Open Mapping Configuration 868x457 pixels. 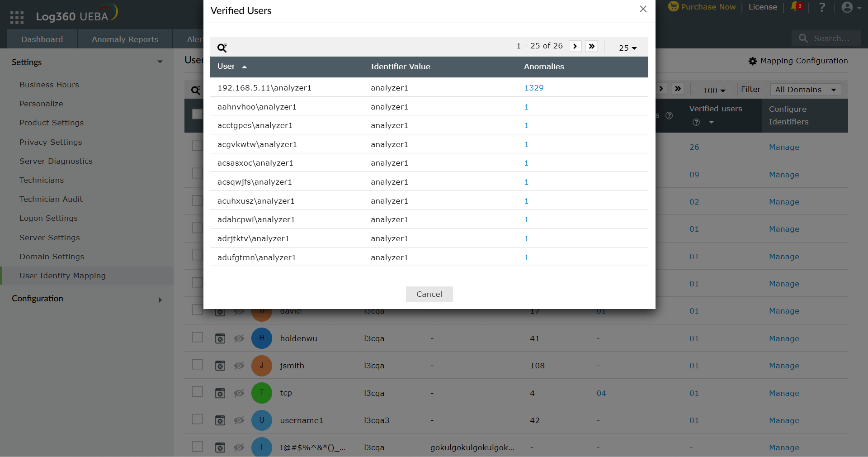(x=804, y=61)
